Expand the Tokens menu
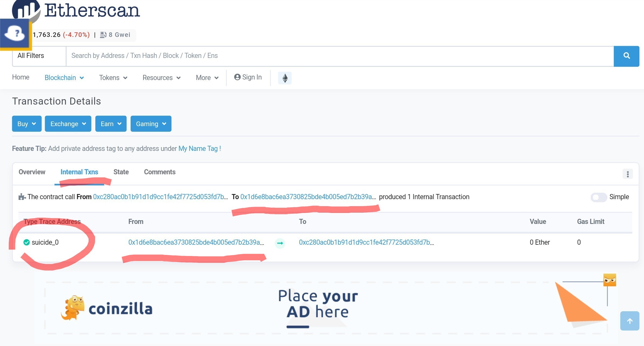This screenshot has height=346, width=644. click(113, 78)
